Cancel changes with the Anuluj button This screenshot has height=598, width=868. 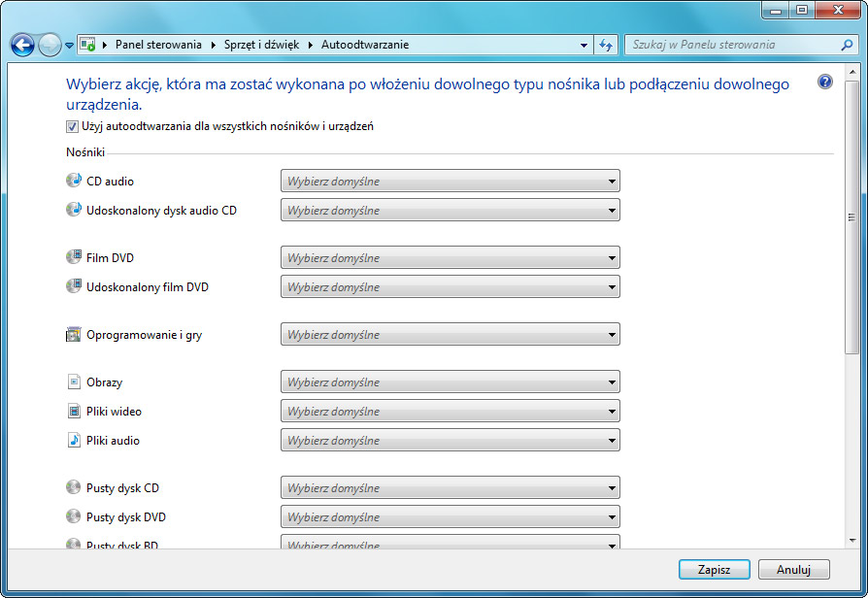[793, 570]
